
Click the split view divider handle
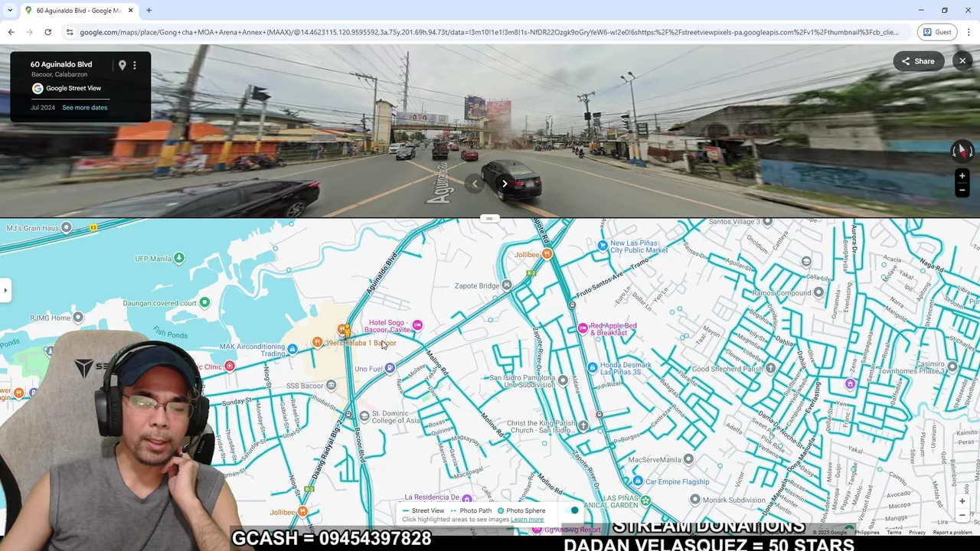(489, 218)
